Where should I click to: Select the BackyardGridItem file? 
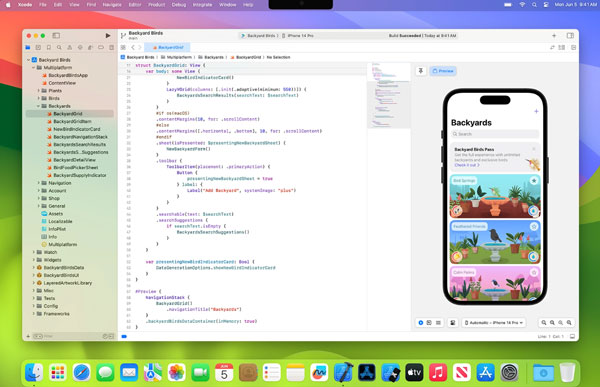tap(72, 121)
